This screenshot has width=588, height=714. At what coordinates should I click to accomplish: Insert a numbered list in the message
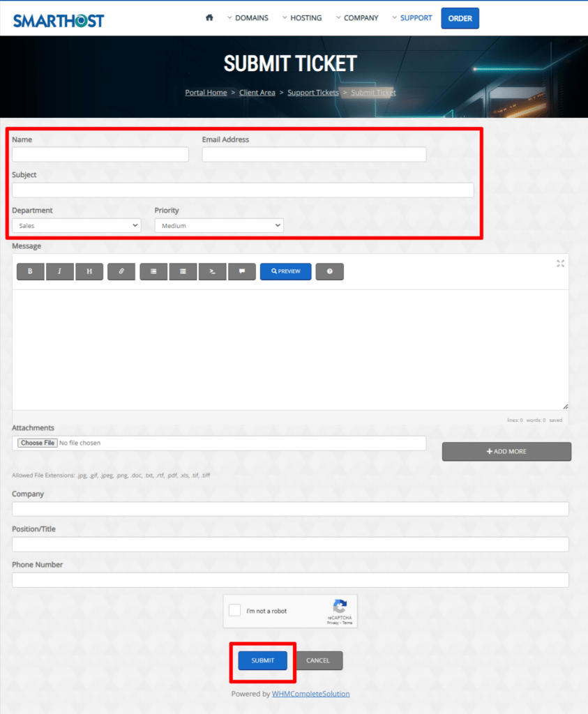point(183,271)
